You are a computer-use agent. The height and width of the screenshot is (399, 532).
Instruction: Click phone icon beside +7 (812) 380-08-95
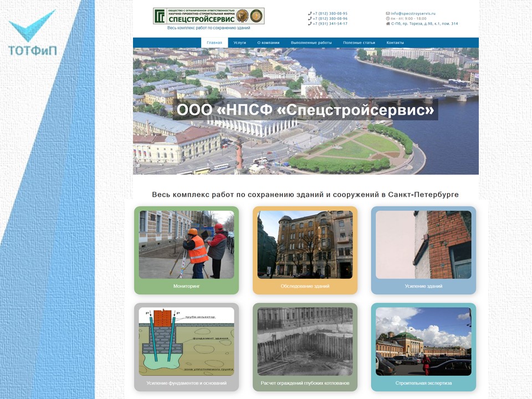pyautogui.click(x=310, y=13)
